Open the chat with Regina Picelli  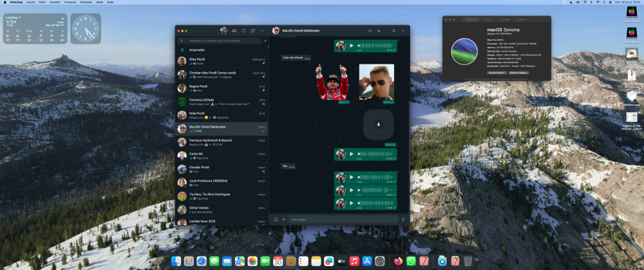pyautogui.click(x=222, y=88)
